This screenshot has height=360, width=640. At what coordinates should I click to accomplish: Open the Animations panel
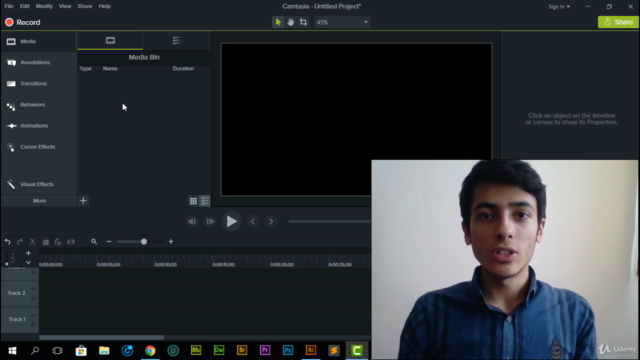[x=38, y=126]
